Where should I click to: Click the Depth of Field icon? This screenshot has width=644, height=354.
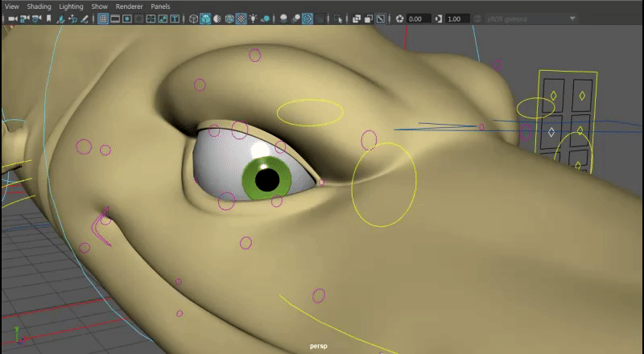pos(320,19)
